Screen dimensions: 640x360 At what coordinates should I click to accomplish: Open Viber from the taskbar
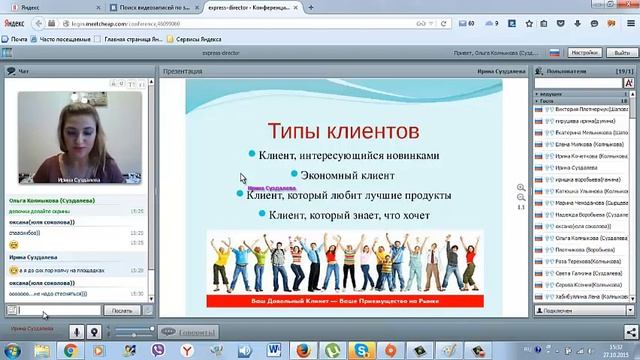point(158,351)
